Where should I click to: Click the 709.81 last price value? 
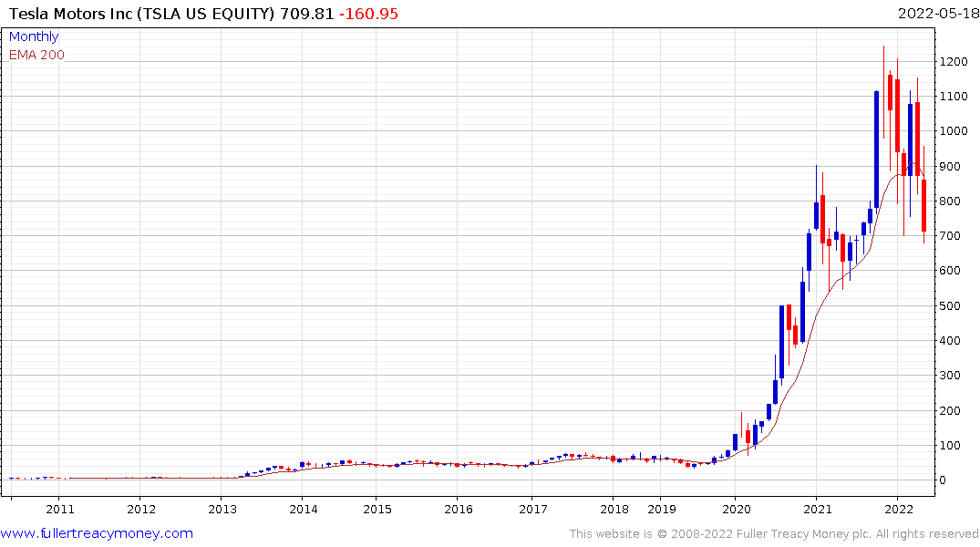click(x=307, y=14)
